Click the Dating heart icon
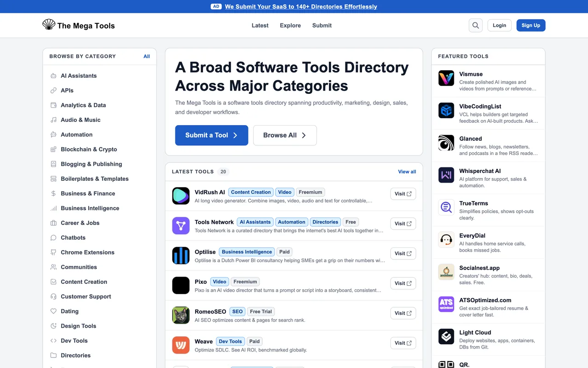Viewport: 588px width, 368px height. [x=53, y=311]
